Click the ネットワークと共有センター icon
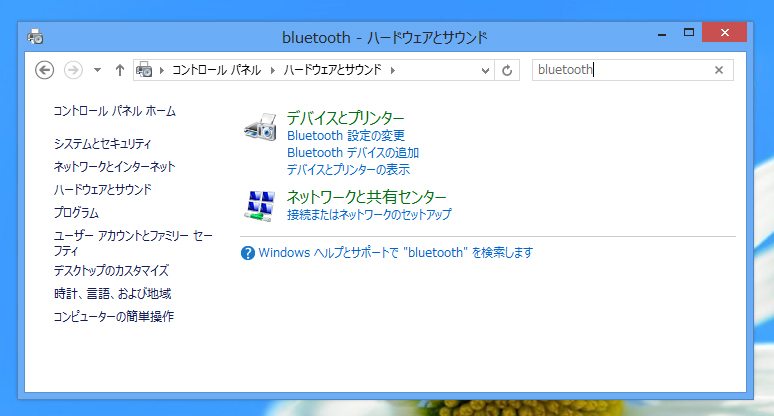This screenshot has width=774, height=416. 260,206
